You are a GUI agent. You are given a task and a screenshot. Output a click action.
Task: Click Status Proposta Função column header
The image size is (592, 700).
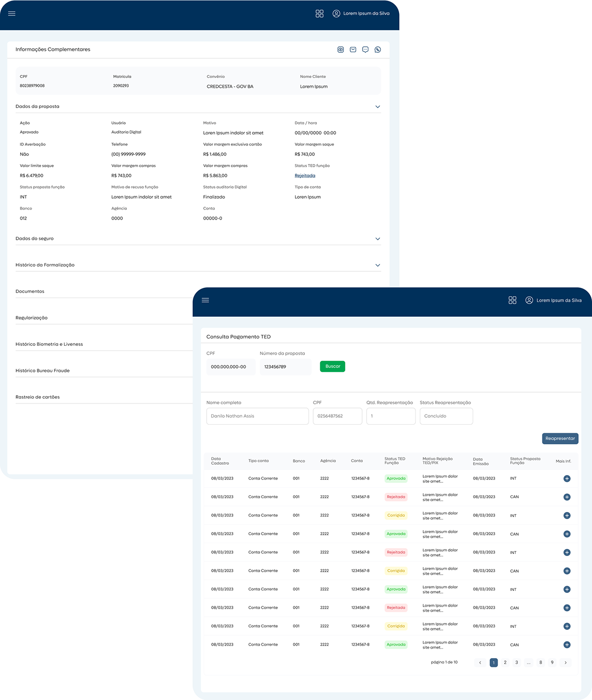[525, 461]
